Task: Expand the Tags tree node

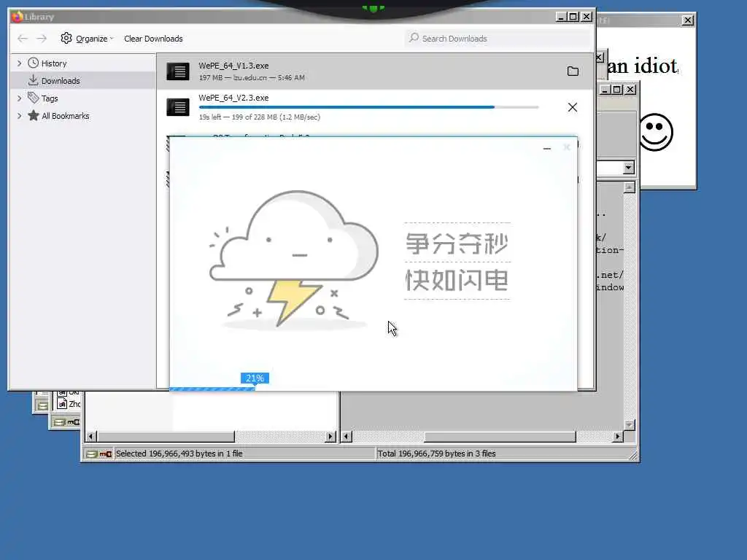Action: pyautogui.click(x=20, y=98)
